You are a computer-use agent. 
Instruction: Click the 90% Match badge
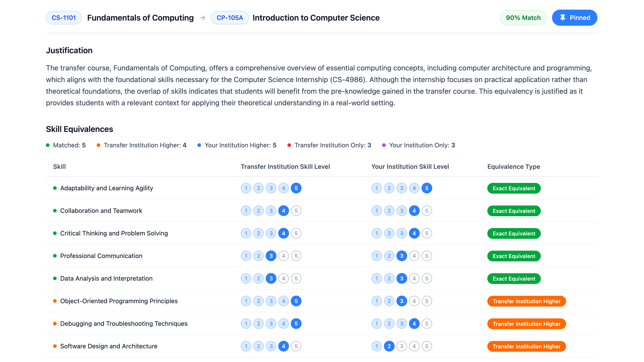523,17
